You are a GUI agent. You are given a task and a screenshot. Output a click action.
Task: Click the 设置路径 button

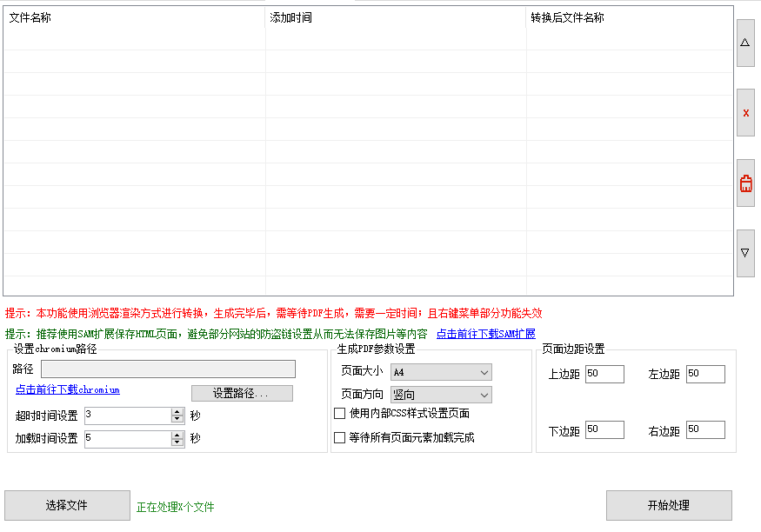242,393
